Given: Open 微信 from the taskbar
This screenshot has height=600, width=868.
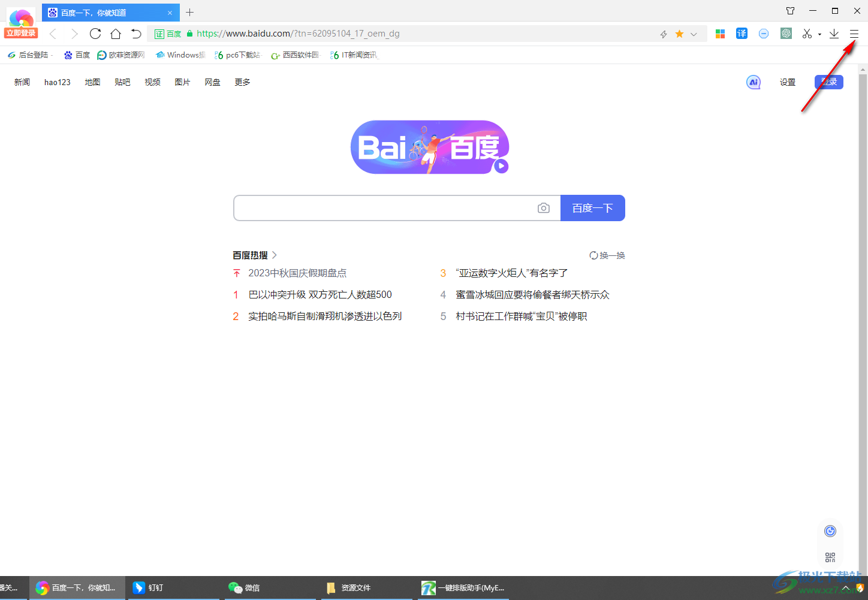Looking at the screenshot, I should (269, 588).
